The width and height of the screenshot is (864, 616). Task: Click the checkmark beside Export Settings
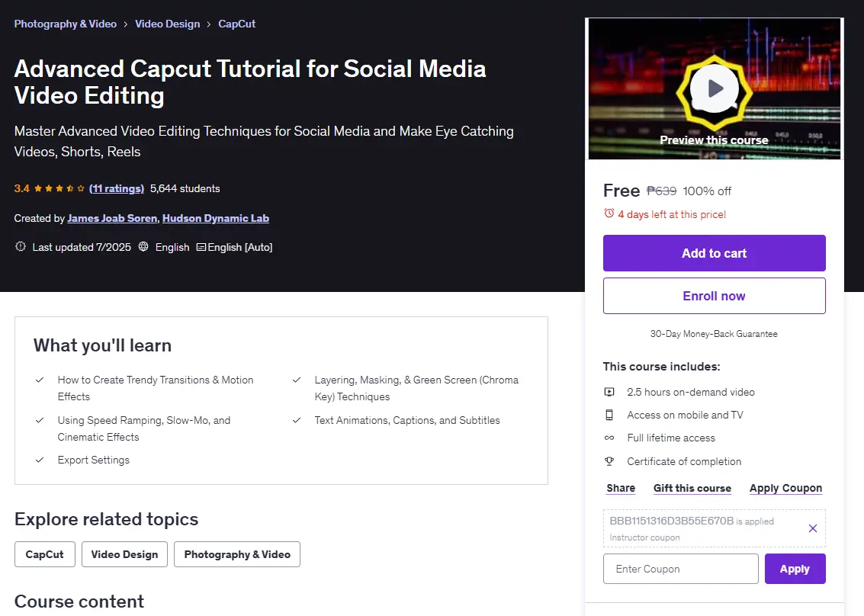click(x=40, y=460)
